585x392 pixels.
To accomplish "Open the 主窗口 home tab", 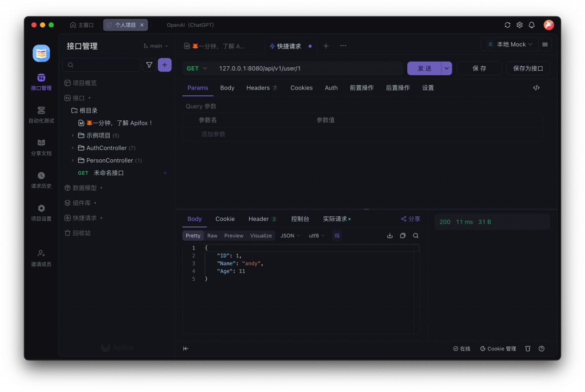I will [x=82, y=25].
